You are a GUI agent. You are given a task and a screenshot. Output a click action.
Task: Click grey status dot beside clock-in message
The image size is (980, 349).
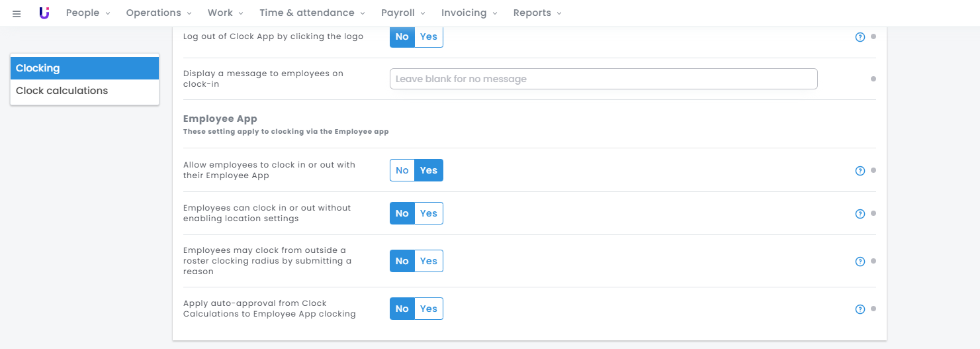[x=873, y=79]
